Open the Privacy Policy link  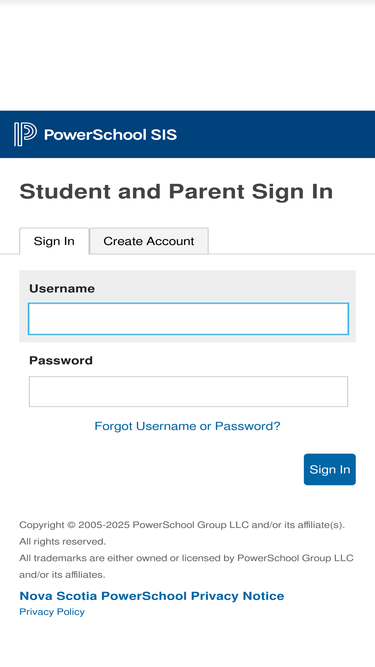click(52, 612)
